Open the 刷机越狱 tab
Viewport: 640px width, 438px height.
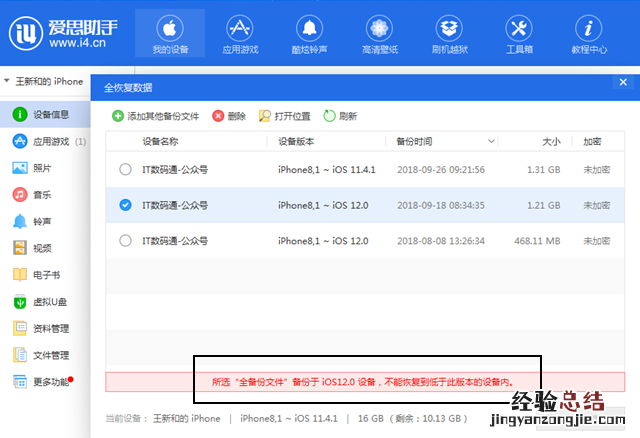[x=449, y=33]
